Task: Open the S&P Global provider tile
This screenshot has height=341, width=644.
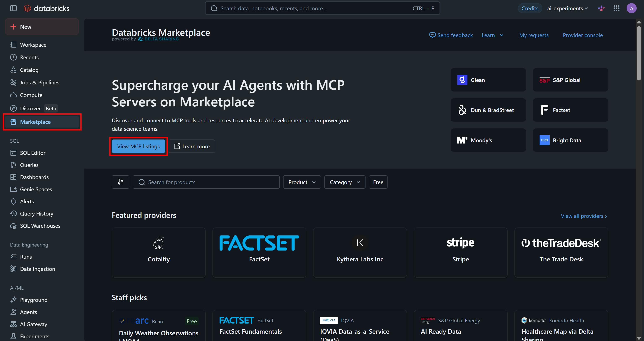Action: pos(570,80)
